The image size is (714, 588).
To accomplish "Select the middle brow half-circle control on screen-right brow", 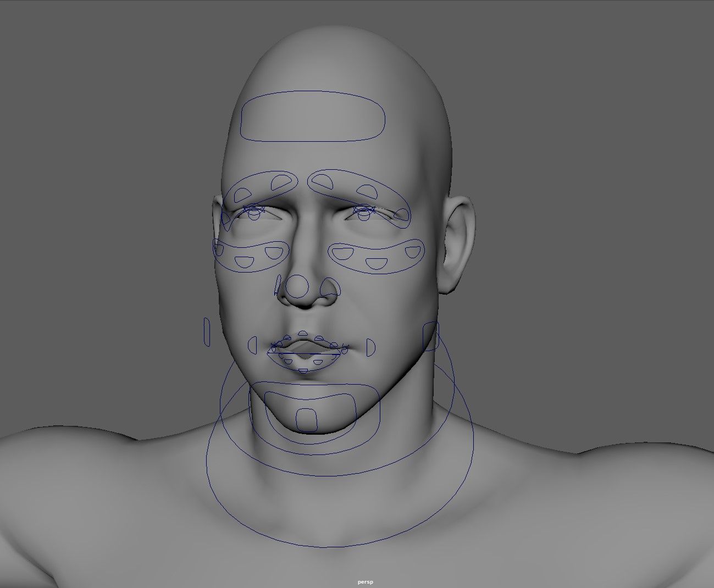I will click(367, 192).
